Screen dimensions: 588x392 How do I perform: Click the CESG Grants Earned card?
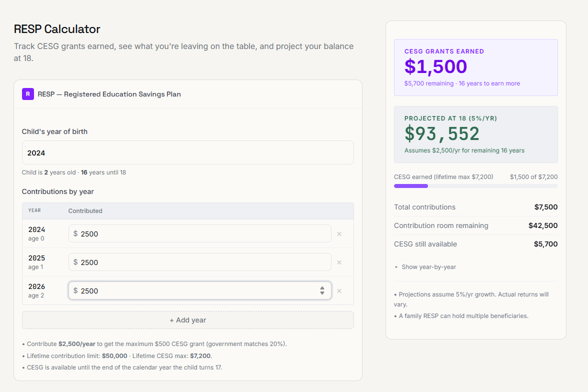[476, 67]
